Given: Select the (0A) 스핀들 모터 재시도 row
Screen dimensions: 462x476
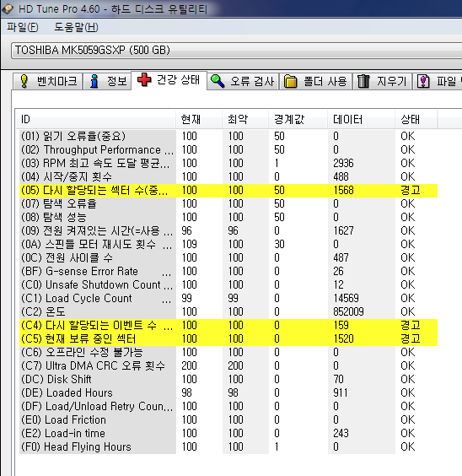Looking at the screenshot, I should (228, 245).
